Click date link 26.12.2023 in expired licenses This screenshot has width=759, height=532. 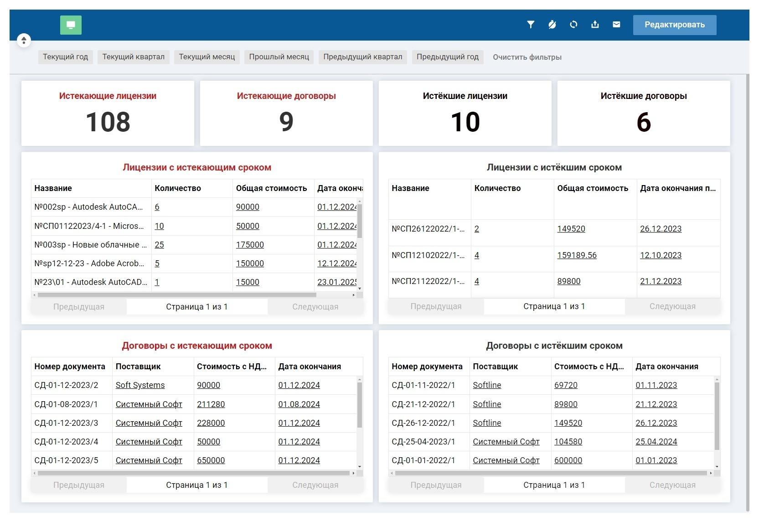click(660, 229)
